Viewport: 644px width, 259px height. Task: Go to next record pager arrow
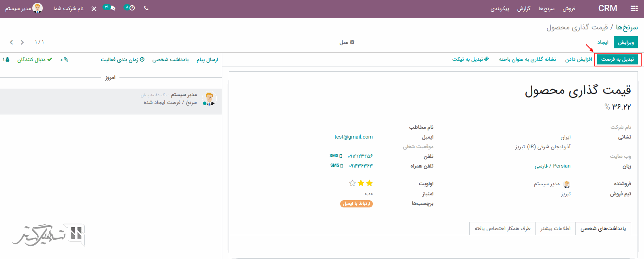11,42
